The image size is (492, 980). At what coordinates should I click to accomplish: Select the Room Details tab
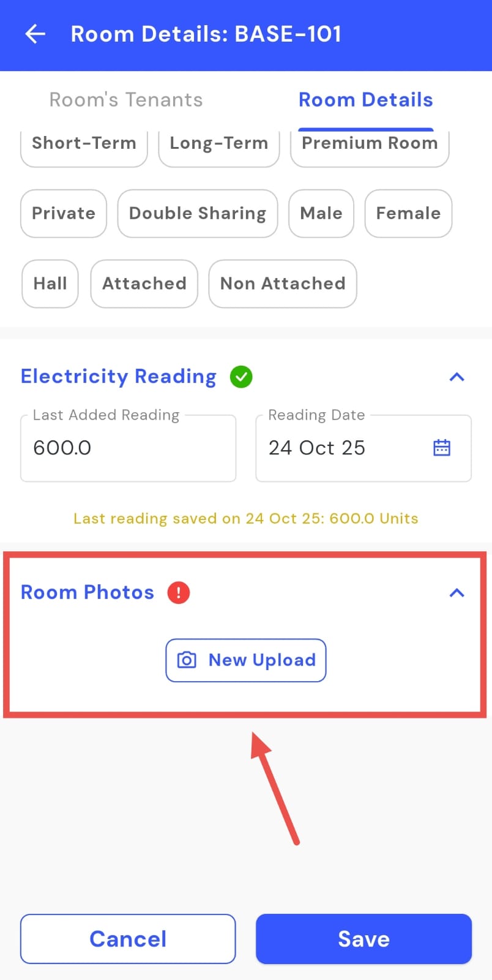365,100
